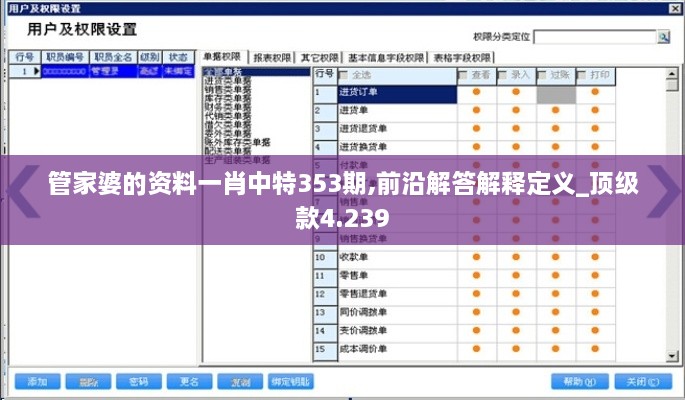The image size is (685, 400).
Task: Open help with 帮助(H) button
Action: click(580, 382)
